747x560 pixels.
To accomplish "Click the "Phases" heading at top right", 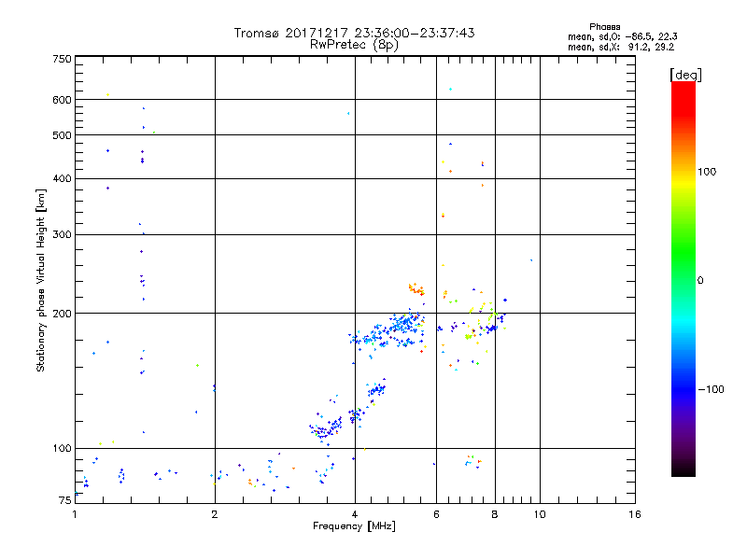I will pyautogui.click(x=604, y=27).
